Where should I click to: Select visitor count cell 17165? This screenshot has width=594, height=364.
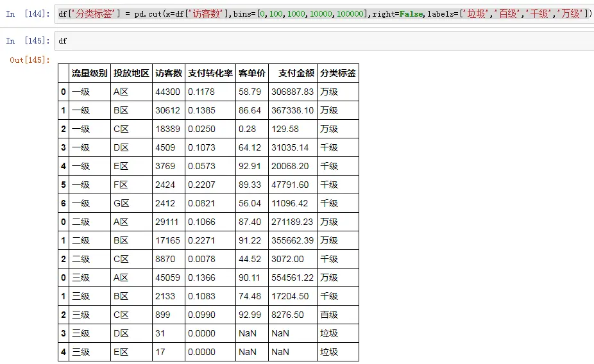coord(167,240)
